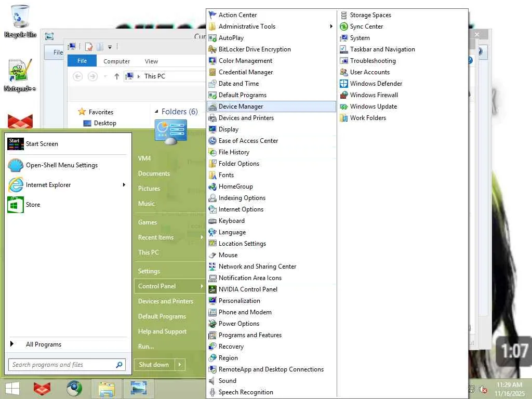This screenshot has width=532, height=399.
Task: Expand Internet Explorer submenu arrow
Action: 124,185
